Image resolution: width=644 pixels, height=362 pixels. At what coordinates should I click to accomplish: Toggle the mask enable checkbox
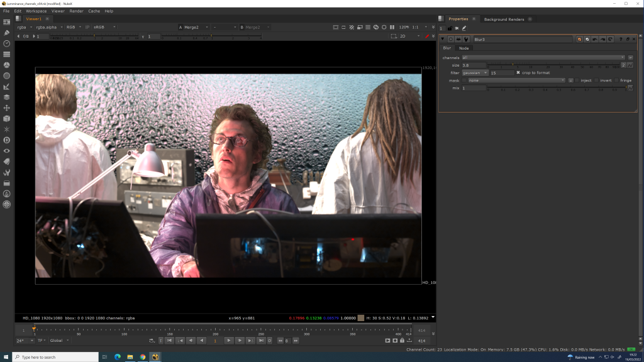coord(465,80)
